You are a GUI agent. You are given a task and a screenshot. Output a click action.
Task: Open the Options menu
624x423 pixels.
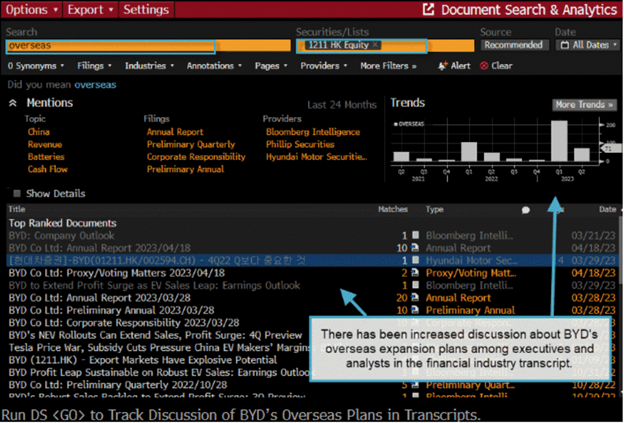point(31,10)
